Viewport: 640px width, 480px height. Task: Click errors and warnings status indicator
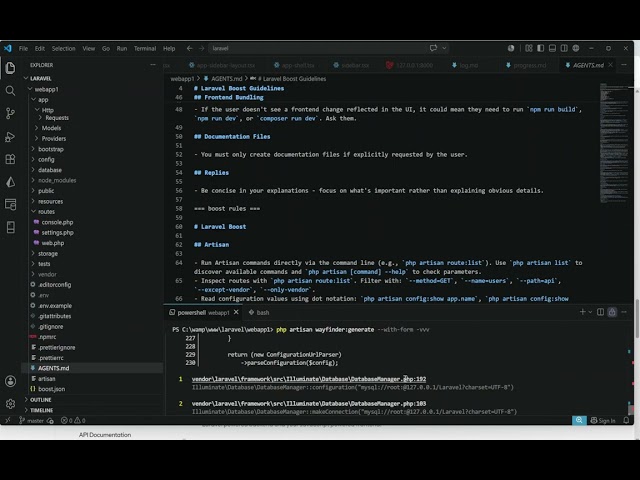pyautogui.click(x=73, y=420)
